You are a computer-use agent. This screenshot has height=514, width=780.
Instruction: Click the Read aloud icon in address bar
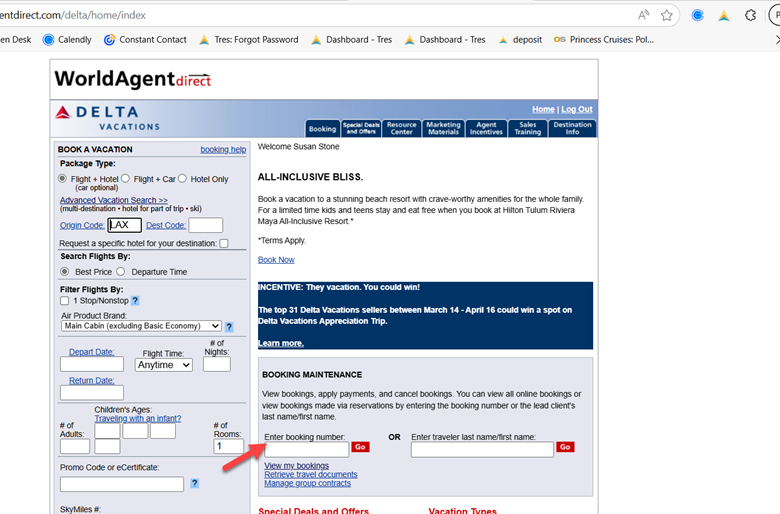(643, 15)
